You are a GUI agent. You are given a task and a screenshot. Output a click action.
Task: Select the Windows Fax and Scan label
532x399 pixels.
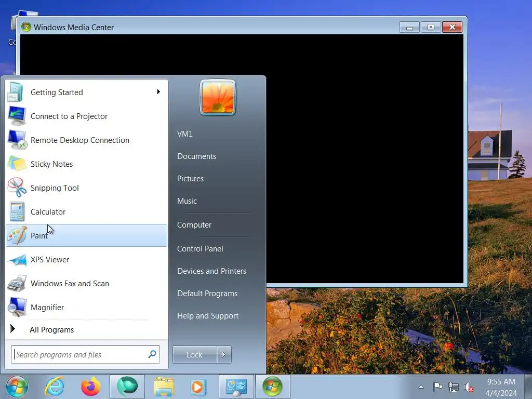[70, 283]
